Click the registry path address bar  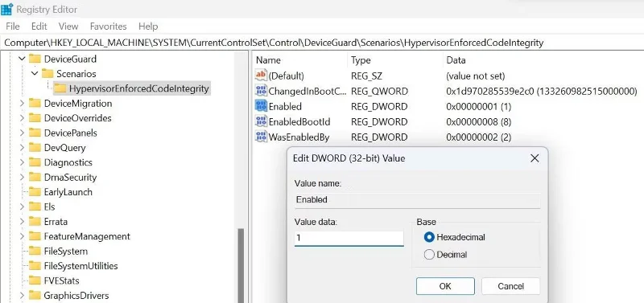click(322, 43)
